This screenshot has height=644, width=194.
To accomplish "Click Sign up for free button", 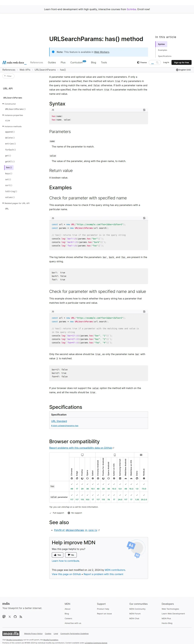I will pyautogui.click(x=181, y=62).
